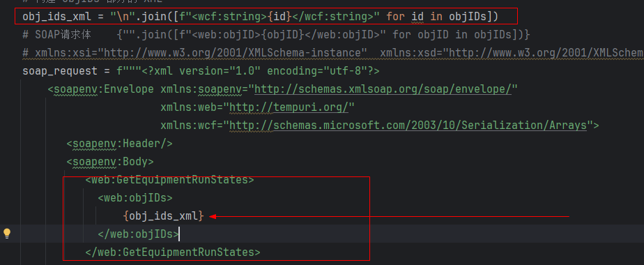The image size is (644, 265).
Task: Click the xmlns:wcf attribute name
Action: [x=192, y=126]
